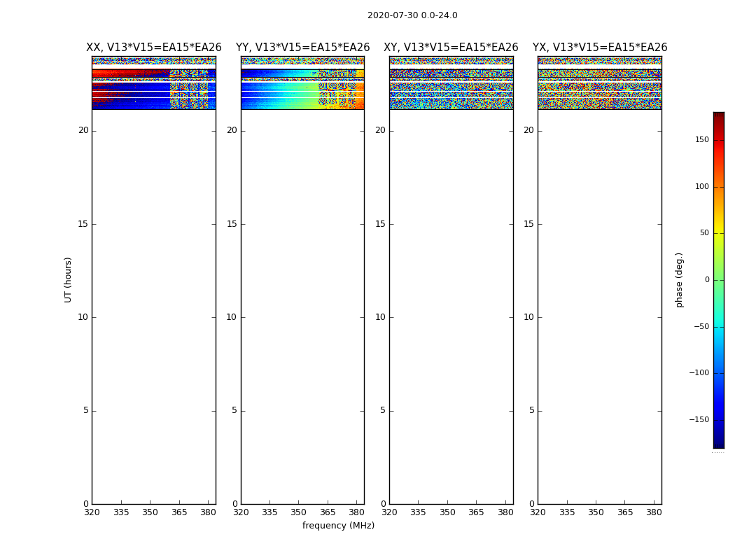Click the 350 frequency tick under XX panel

point(150,512)
